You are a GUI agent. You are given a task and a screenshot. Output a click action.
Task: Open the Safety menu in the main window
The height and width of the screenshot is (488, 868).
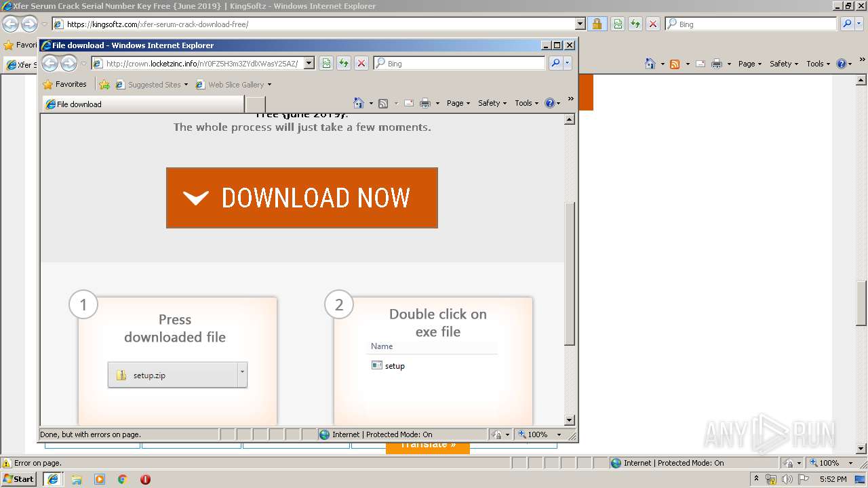pyautogui.click(x=784, y=64)
